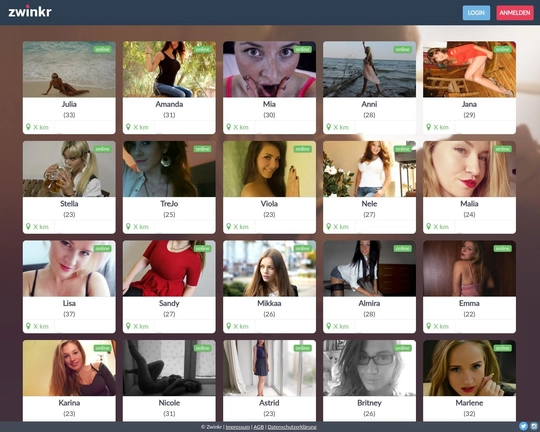This screenshot has width=540, height=432.
Task: Click the location pin on Sandy's card
Action: coord(128,326)
